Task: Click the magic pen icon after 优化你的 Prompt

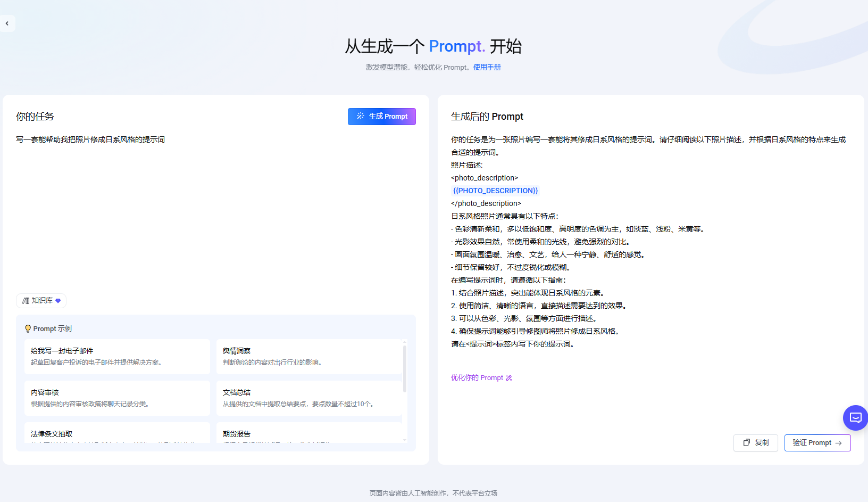Action: click(509, 378)
